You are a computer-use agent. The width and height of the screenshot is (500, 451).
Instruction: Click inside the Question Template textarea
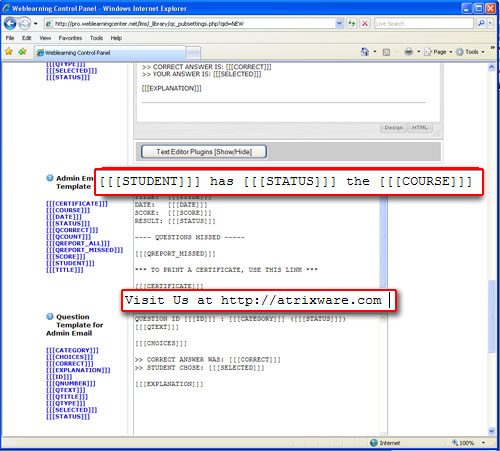[x=257, y=375]
